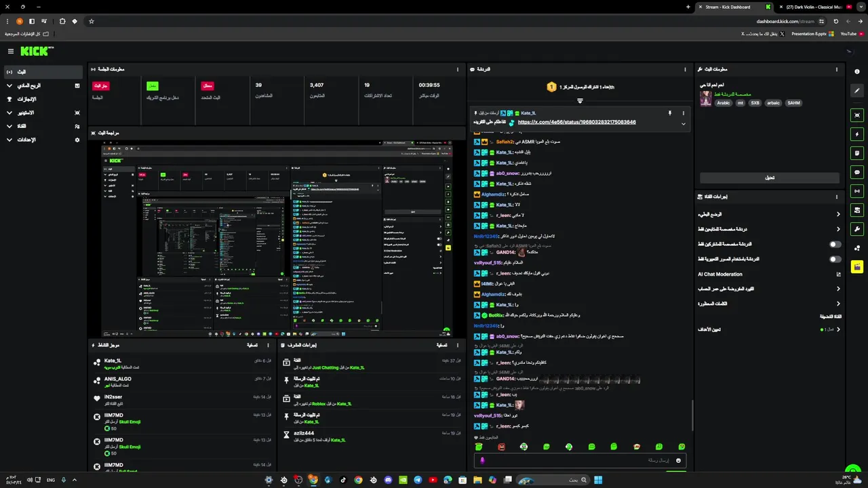Click the yellow clapperboard clip icon
The height and width of the screenshot is (488, 868).
click(857, 267)
